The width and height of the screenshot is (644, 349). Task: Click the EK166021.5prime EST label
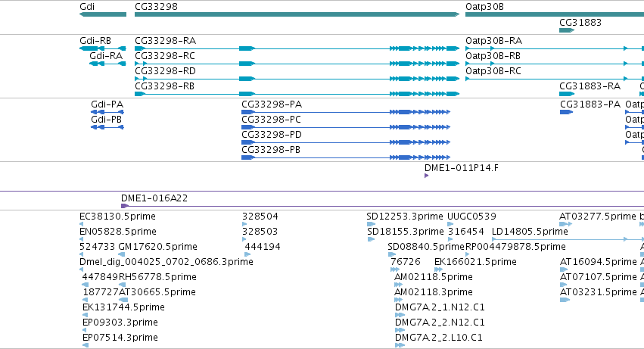tap(475, 262)
